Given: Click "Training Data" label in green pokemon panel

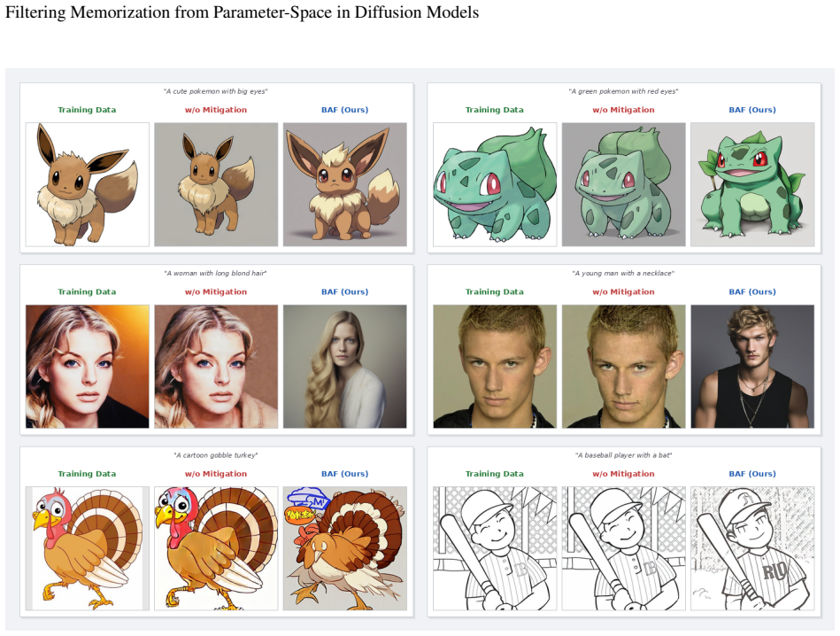Looking at the screenshot, I should coord(495,110).
